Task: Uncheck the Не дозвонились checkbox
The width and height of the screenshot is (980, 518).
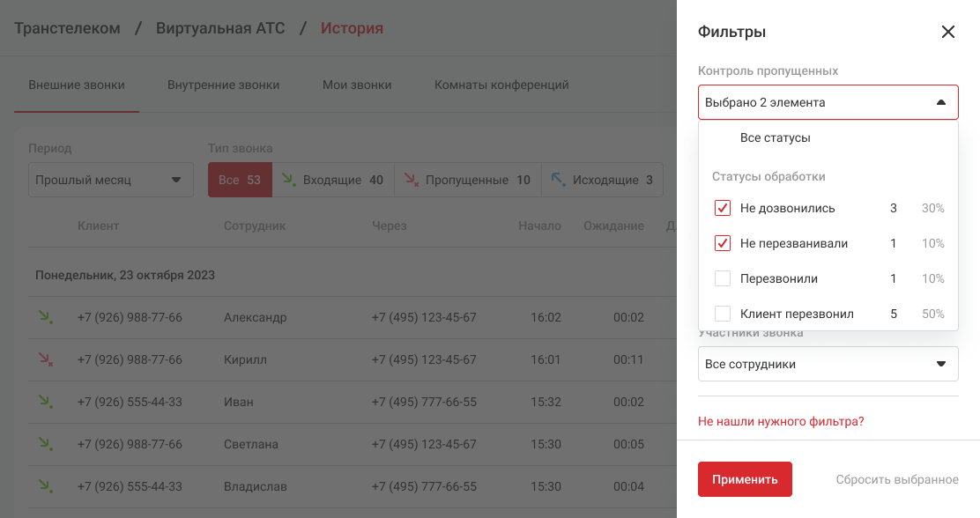Action: pyautogui.click(x=723, y=209)
